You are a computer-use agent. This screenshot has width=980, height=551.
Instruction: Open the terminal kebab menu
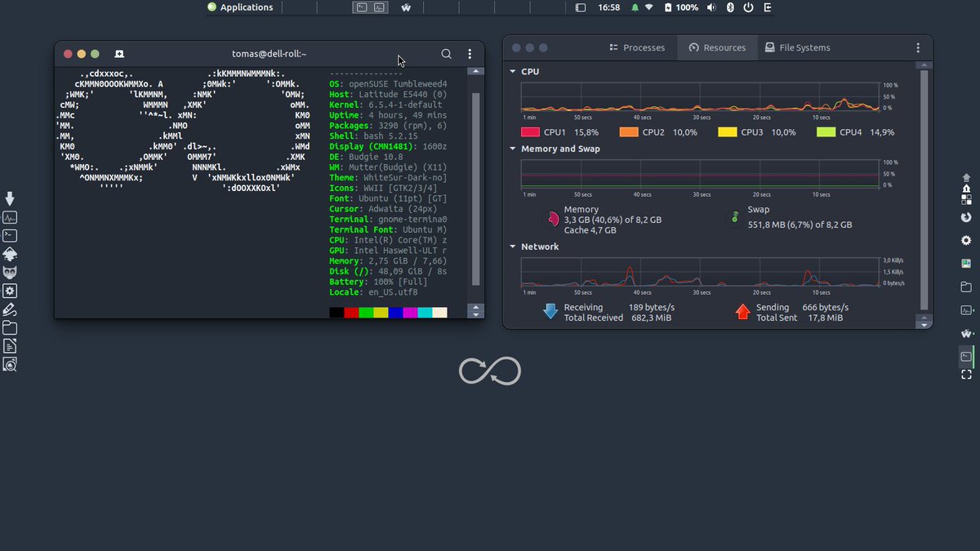click(x=470, y=54)
